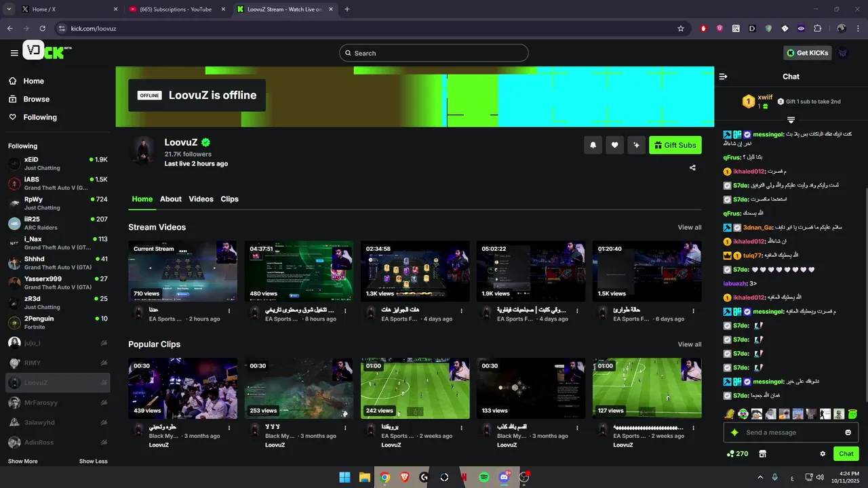868x488 pixels.
Task: Switch to the Home / X browser tab
Action: coord(69,9)
